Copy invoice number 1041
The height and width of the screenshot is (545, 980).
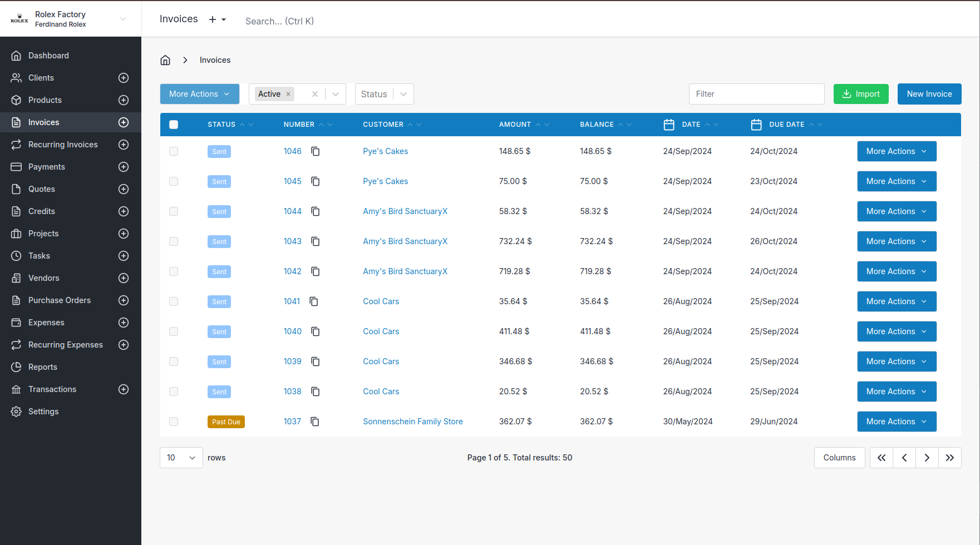pyautogui.click(x=314, y=301)
